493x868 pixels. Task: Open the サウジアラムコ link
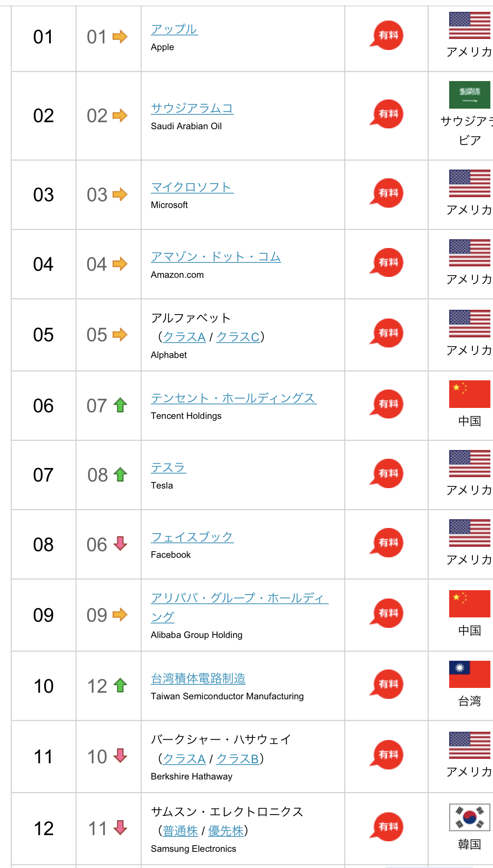192,108
